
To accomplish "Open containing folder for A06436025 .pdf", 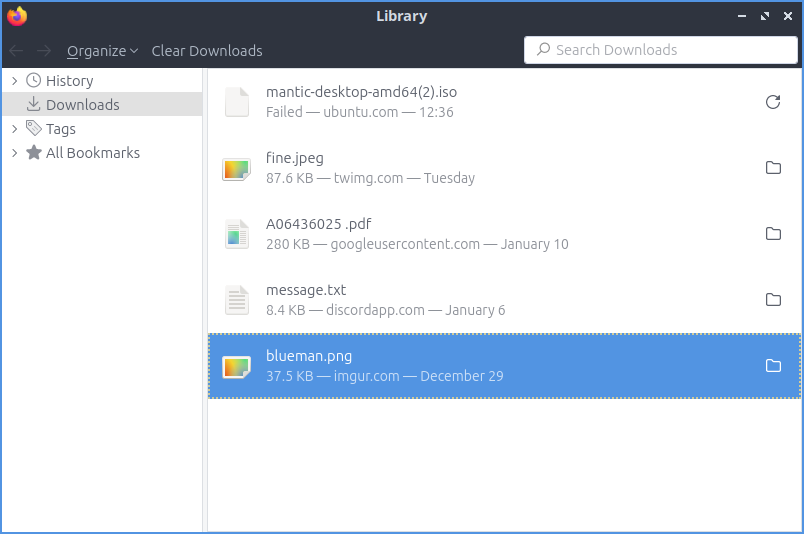I will [x=772, y=234].
